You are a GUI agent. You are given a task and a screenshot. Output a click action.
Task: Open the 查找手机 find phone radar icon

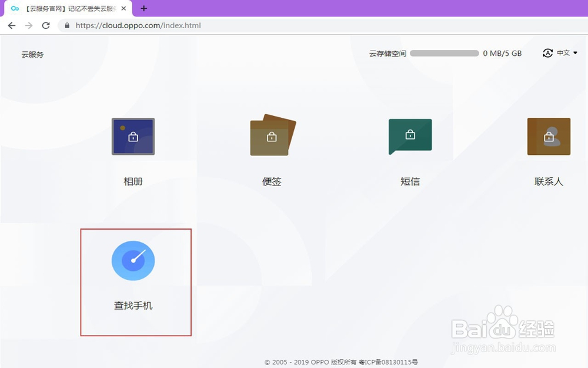pos(133,261)
